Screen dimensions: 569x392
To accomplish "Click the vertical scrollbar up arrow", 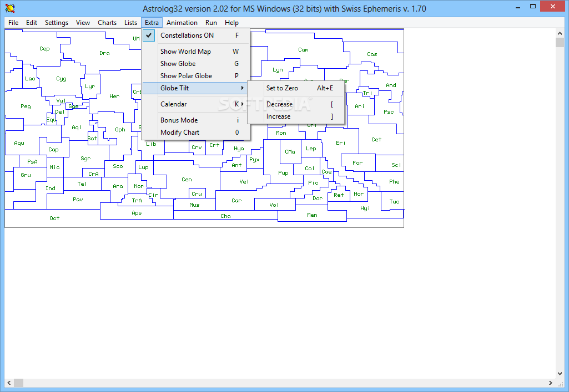I will coord(560,33).
